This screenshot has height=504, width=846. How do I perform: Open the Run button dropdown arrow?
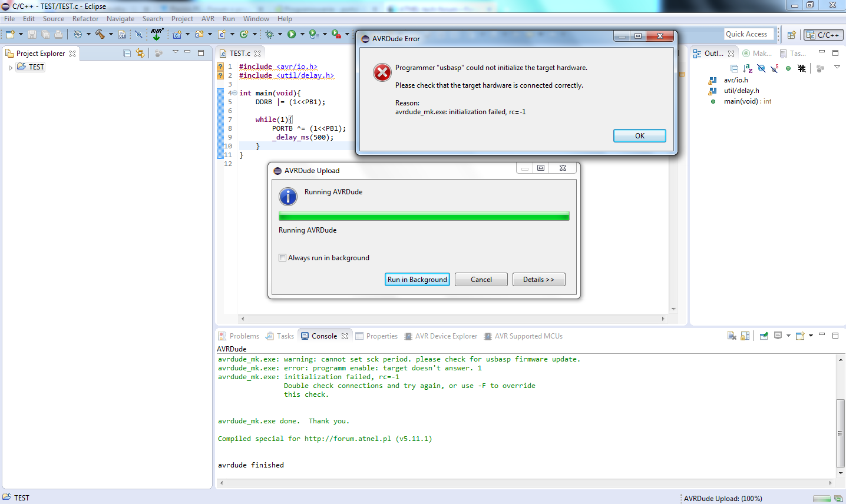[302, 34]
